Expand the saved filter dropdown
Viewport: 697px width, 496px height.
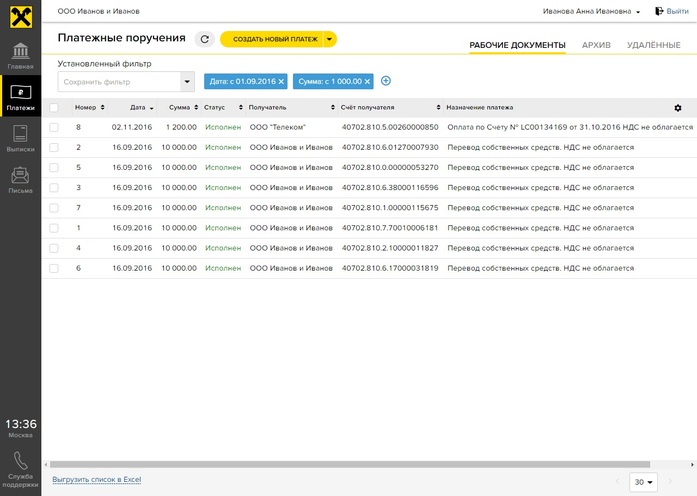click(x=187, y=82)
